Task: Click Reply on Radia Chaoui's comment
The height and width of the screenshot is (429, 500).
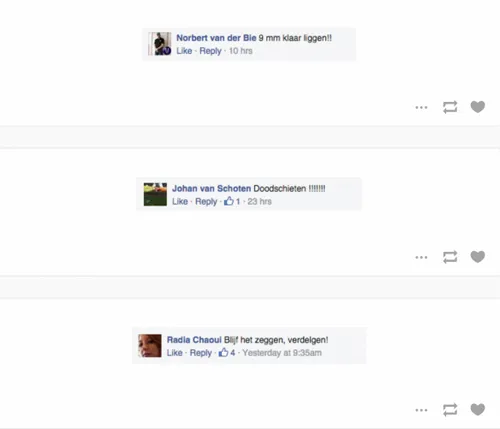Action: pos(201,353)
